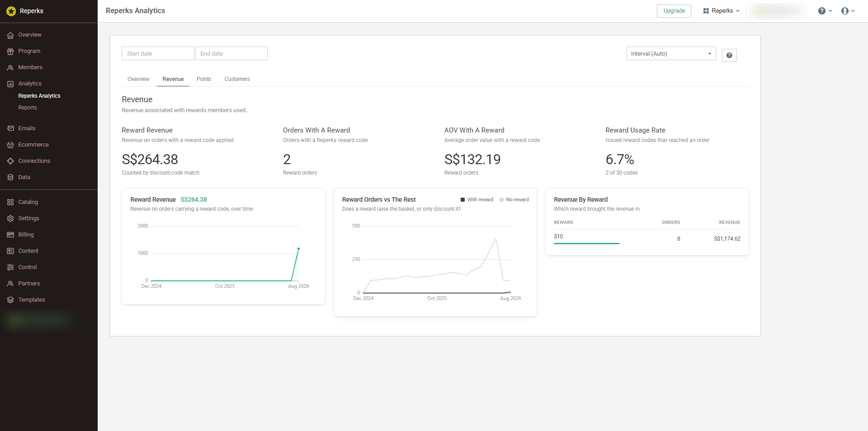Click the Reward Orders vs The Rest title
Screen dimensions: 868x431
click(379, 199)
